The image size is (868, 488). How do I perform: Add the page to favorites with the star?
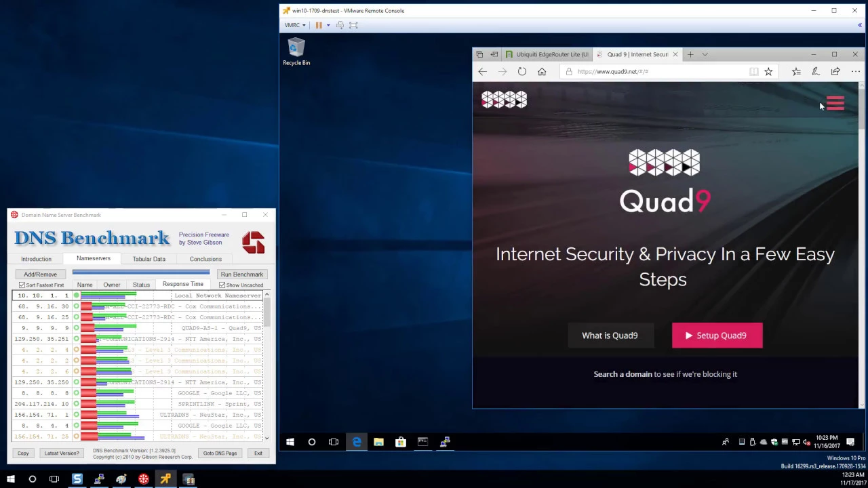[768, 72]
